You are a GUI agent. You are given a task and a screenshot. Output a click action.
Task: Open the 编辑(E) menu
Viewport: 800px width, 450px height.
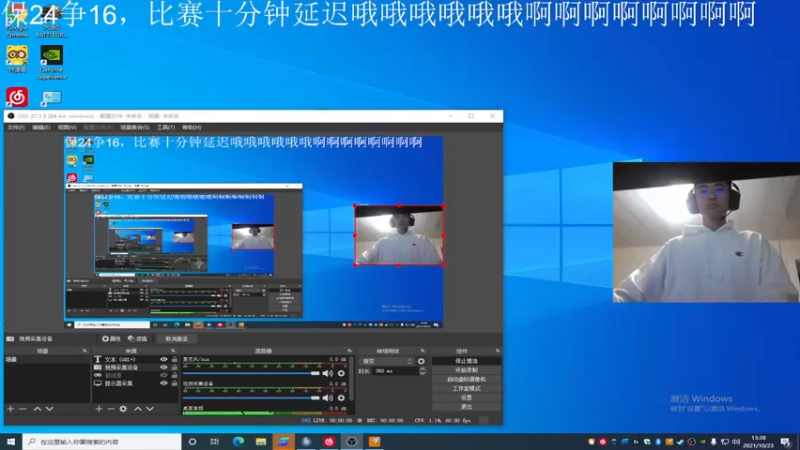(x=41, y=127)
